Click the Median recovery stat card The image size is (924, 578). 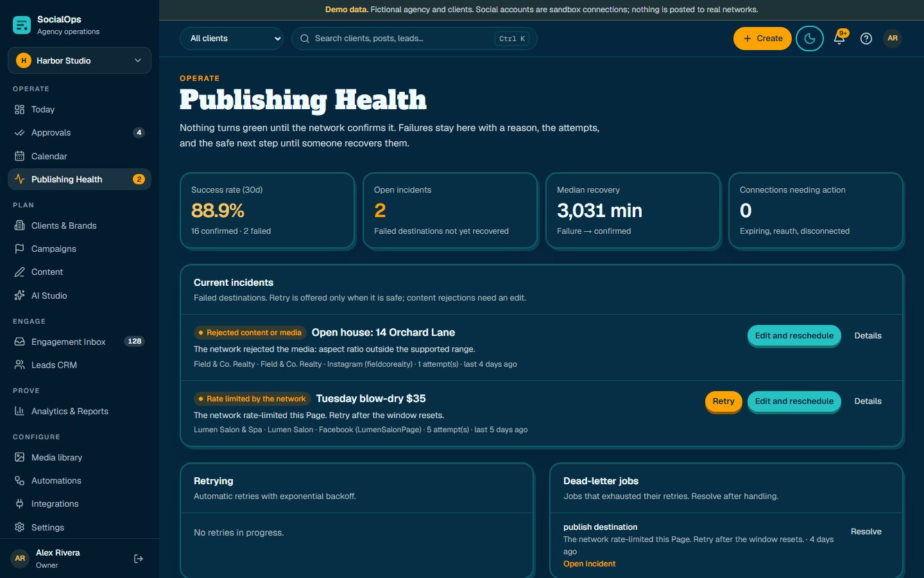point(633,210)
